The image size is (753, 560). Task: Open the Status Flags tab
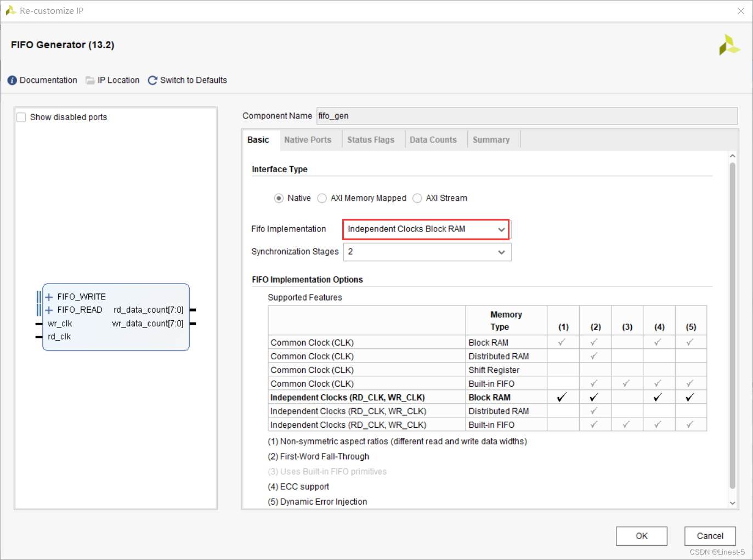371,140
